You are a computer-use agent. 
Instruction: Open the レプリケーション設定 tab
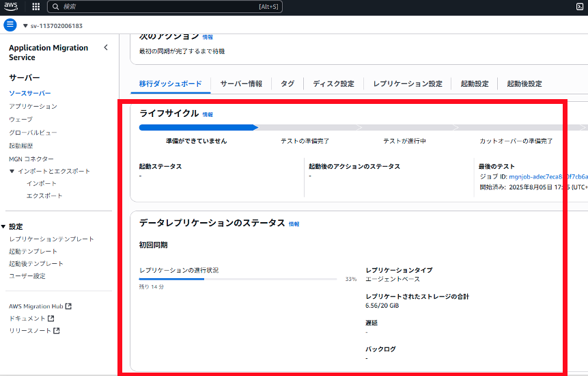[x=408, y=83]
